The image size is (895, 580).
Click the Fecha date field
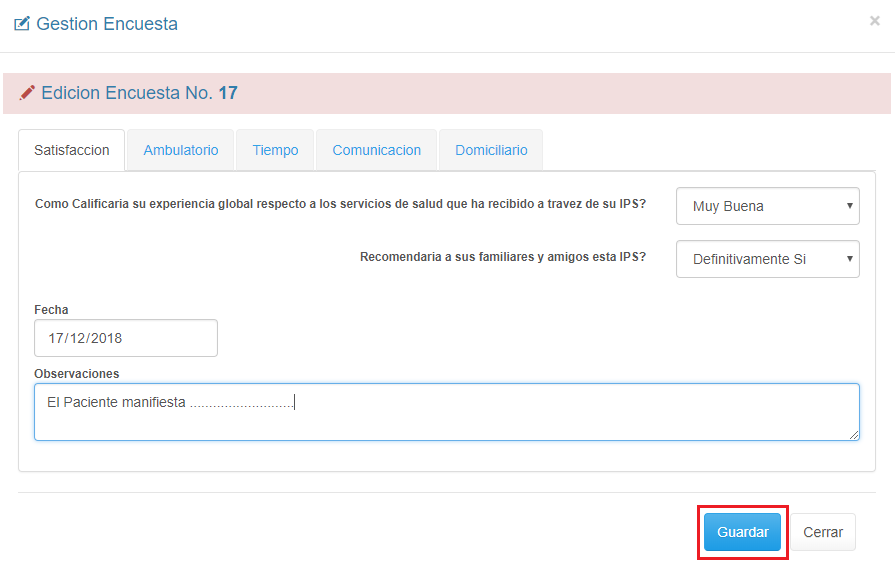click(x=126, y=338)
